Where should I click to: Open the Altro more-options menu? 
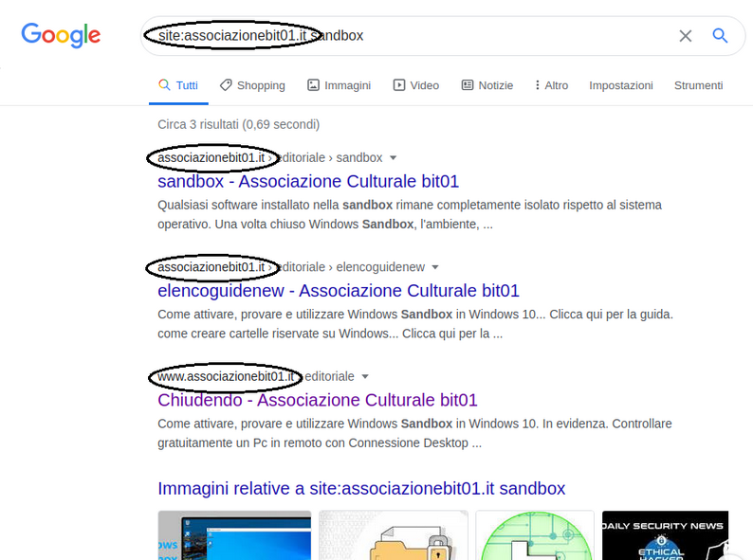click(552, 85)
